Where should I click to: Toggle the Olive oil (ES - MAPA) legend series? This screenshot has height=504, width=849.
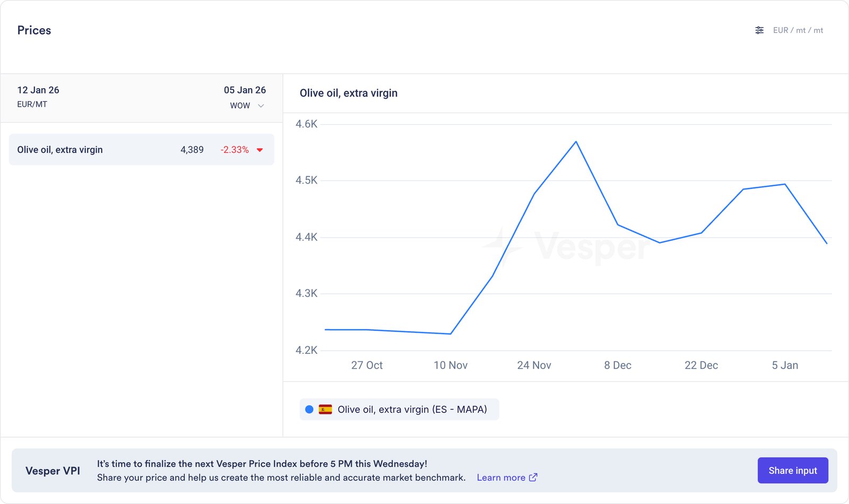coord(412,410)
